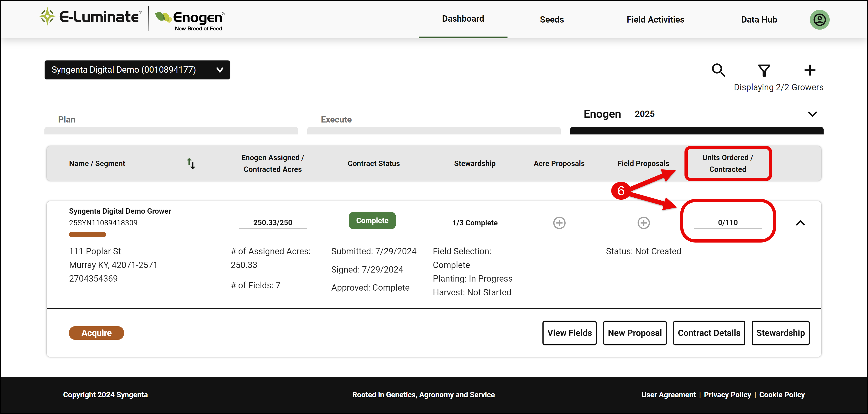Image resolution: width=868 pixels, height=414 pixels.
Task: Collapse the Syngenta Digital Demo Grower row
Action: tap(800, 223)
